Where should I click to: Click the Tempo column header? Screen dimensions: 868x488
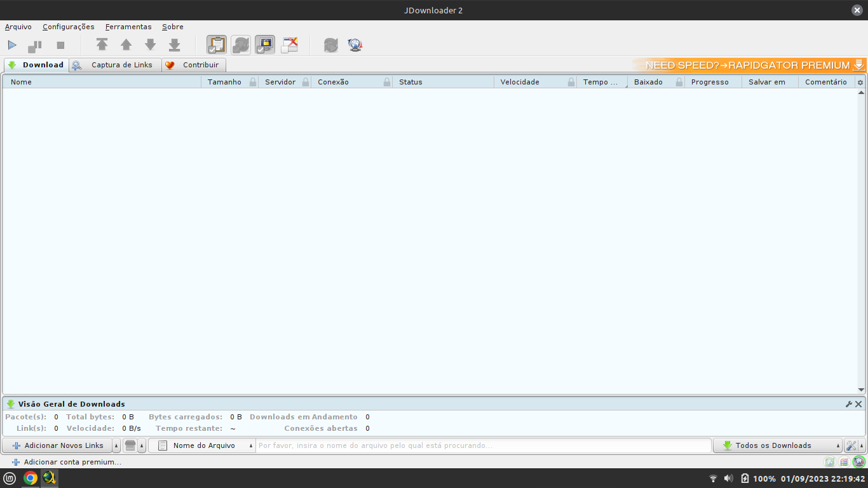point(601,82)
